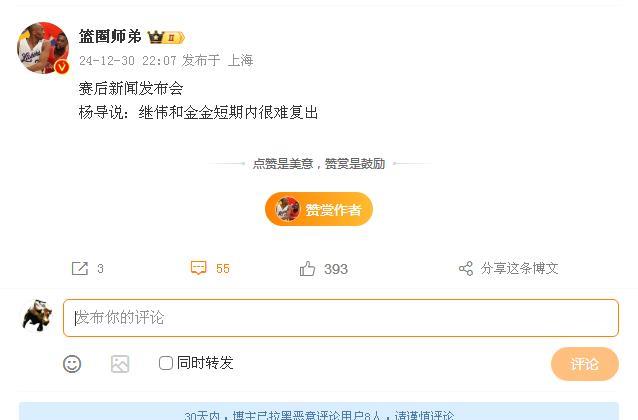Image resolution: width=638 pixels, height=420 pixels.
Task: Focus the 发布你的评论 input box
Action: [x=341, y=318]
